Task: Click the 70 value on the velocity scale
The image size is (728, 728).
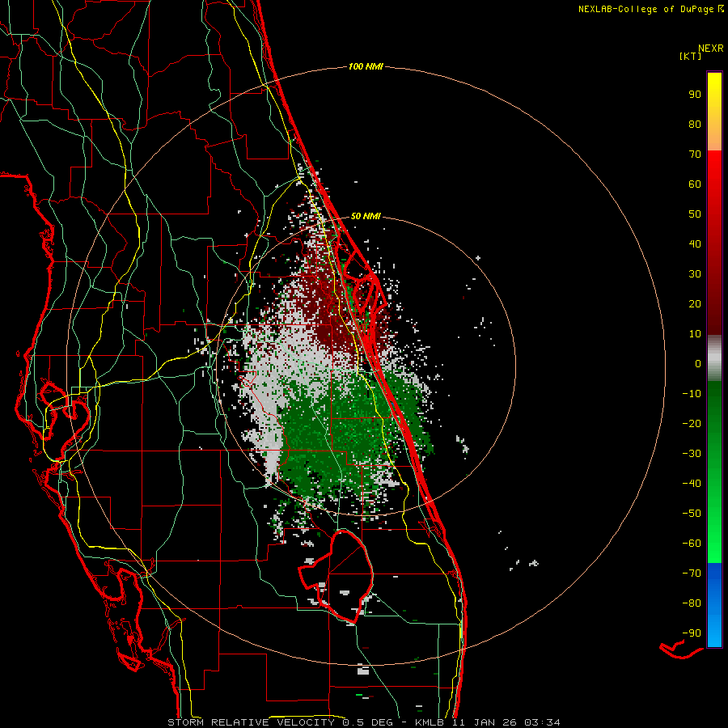Action: [695, 154]
